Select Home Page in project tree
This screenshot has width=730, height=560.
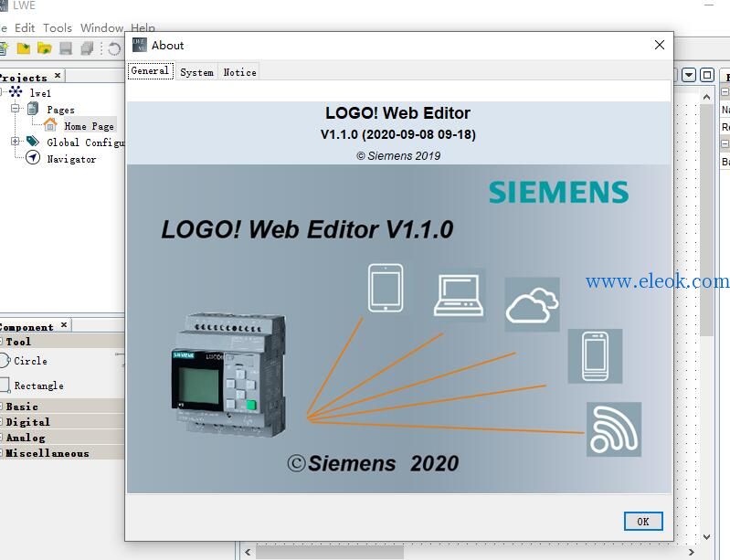[x=89, y=126]
